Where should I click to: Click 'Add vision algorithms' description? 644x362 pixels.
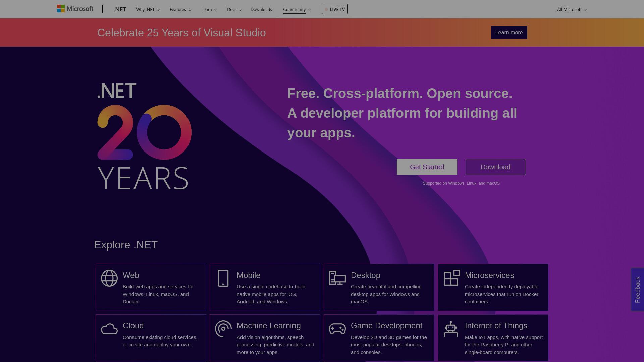[x=275, y=345]
